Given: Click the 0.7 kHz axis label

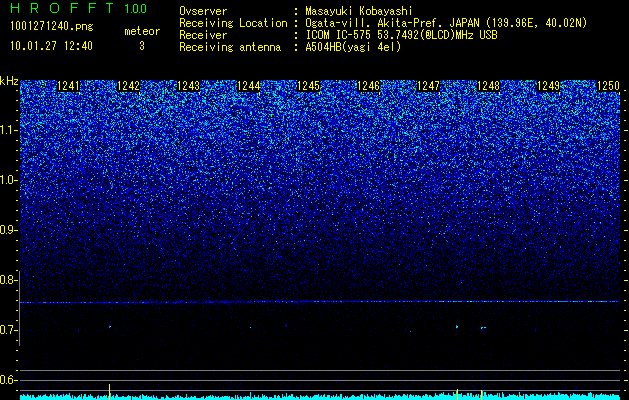Looking at the screenshot, I should [x=8, y=330].
